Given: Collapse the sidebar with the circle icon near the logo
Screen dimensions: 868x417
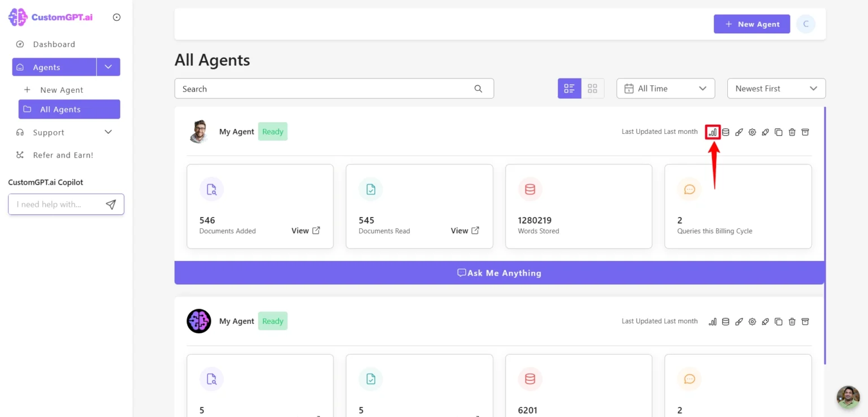Looking at the screenshot, I should [116, 18].
